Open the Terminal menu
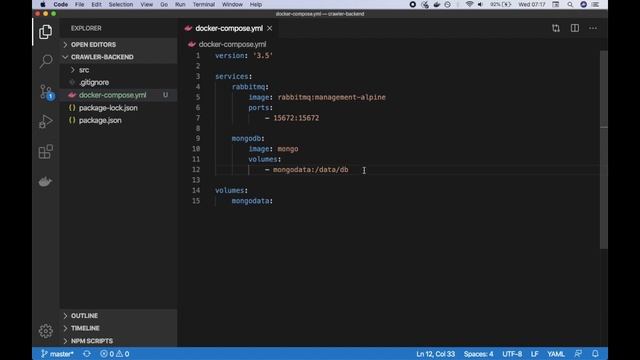 tap(204, 4)
